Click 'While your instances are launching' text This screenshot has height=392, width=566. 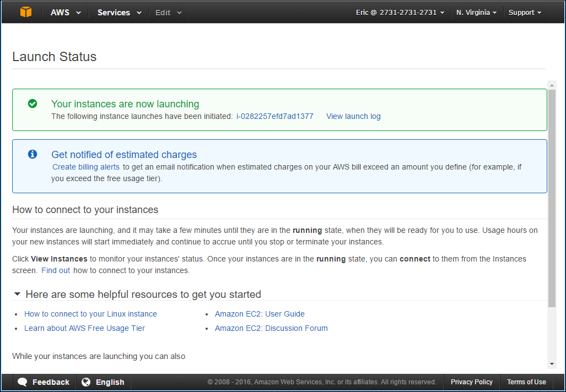[99, 356]
